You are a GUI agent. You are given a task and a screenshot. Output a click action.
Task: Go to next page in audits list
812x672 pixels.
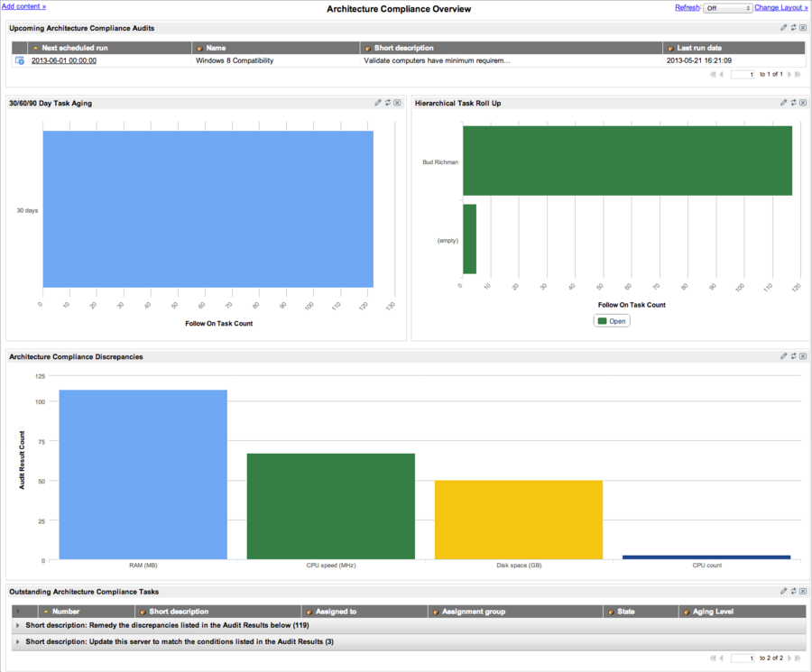[789, 75]
